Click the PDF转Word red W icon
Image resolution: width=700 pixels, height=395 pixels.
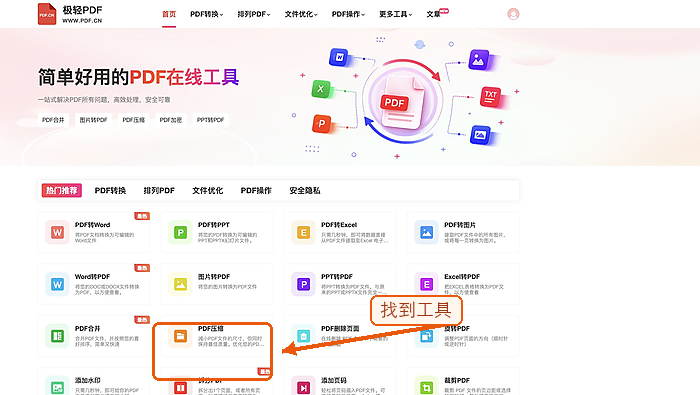[x=57, y=233]
